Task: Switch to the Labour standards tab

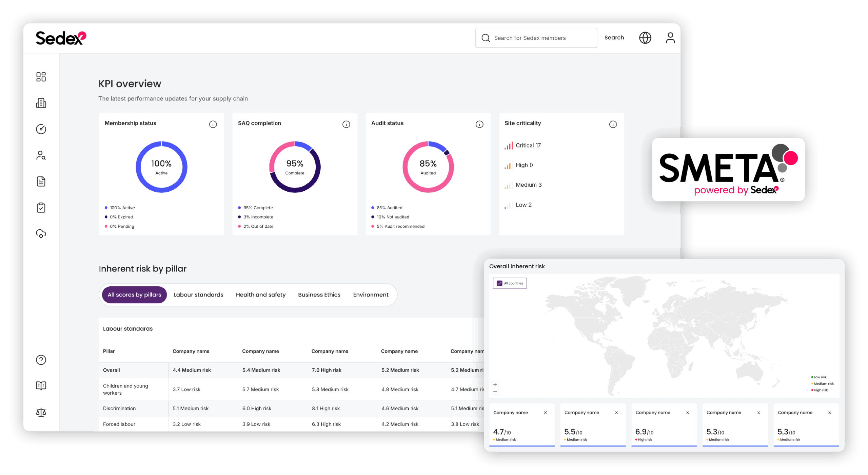Action: (198, 295)
